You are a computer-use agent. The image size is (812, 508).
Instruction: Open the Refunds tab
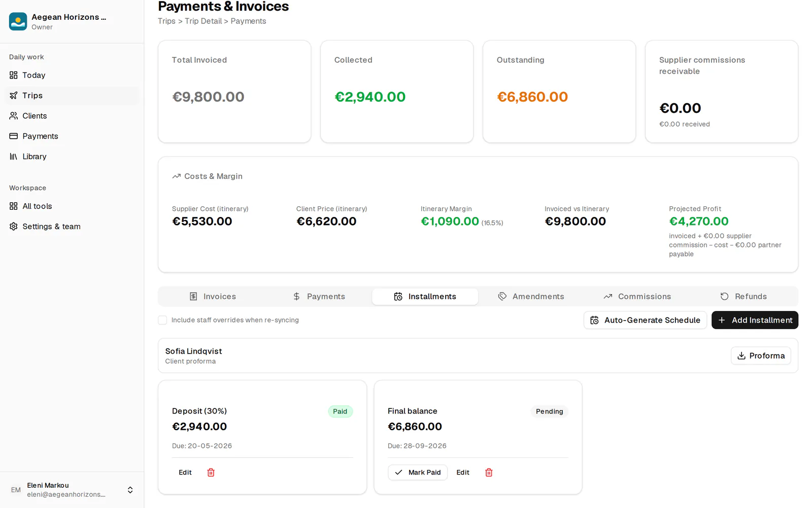tap(743, 297)
